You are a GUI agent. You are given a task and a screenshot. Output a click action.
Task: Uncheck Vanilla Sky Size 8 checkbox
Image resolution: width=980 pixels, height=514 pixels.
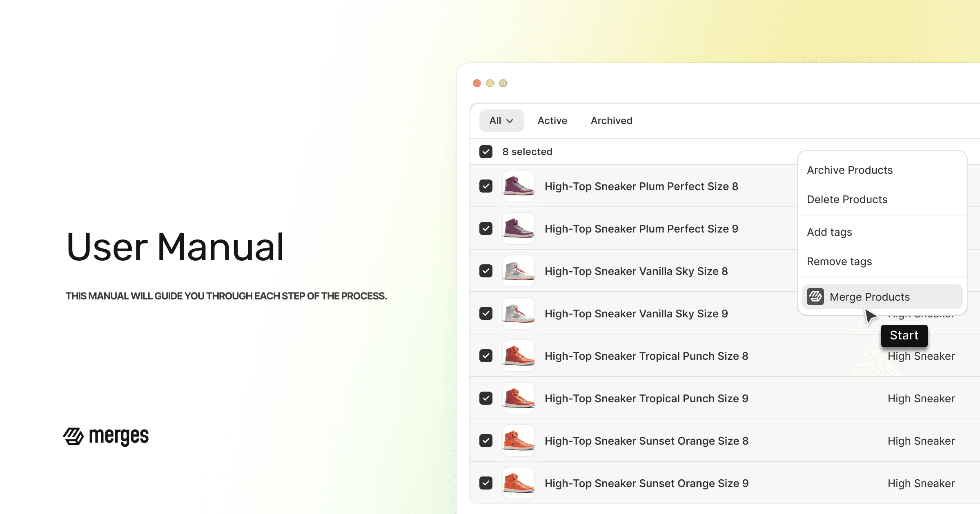(x=486, y=271)
